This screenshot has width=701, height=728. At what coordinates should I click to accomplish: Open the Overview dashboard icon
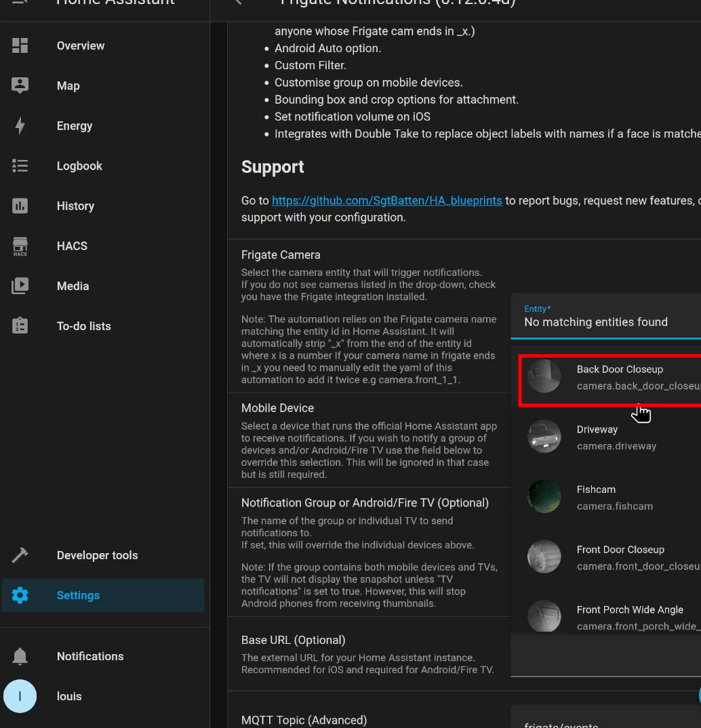(x=20, y=45)
